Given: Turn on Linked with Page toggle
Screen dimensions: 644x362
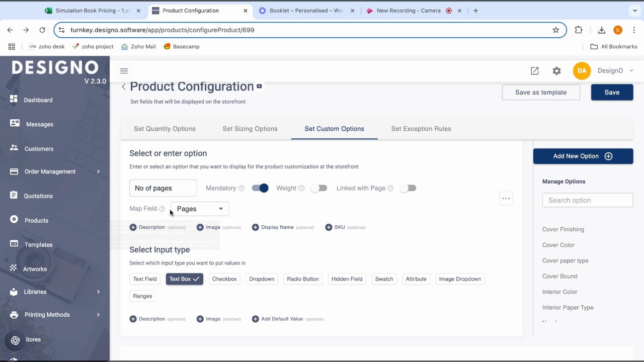Looking at the screenshot, I should coord(408,188).
